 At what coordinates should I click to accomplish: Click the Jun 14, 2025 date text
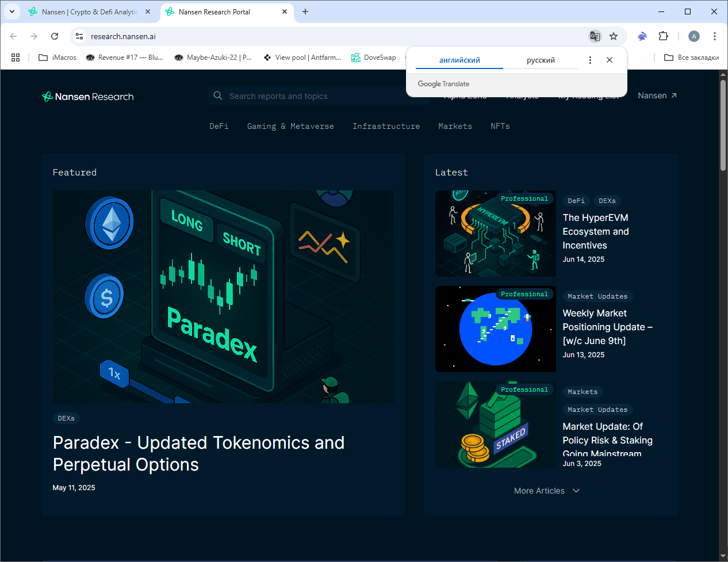583,259
